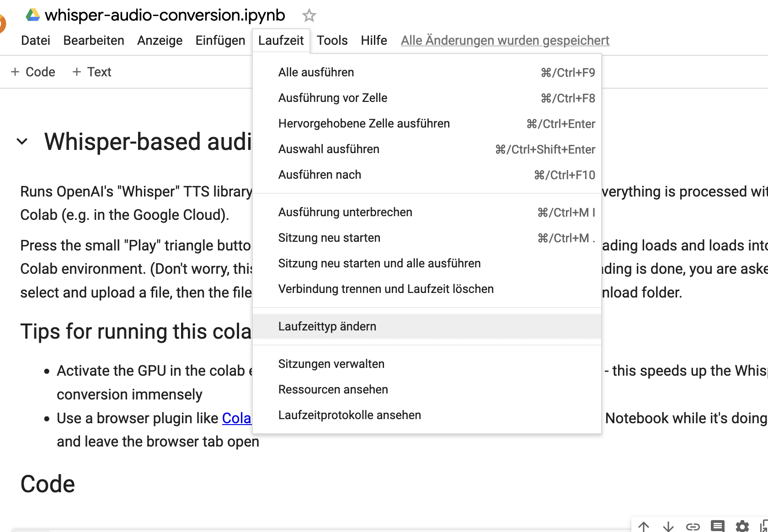Select 'Alle ausführen' from menu
Viewport: 768px width, 532px height.
click(427, 72)
